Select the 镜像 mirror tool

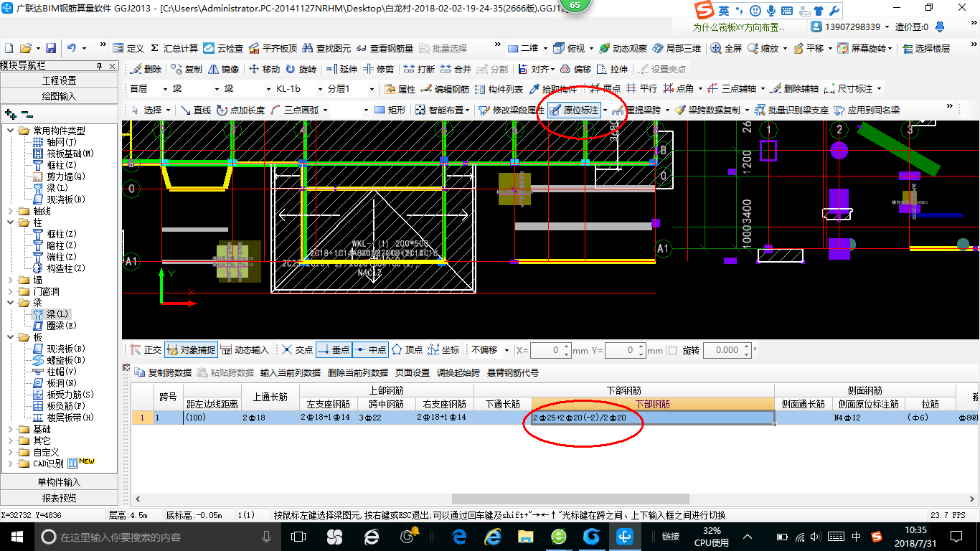[x=224, y=69]
